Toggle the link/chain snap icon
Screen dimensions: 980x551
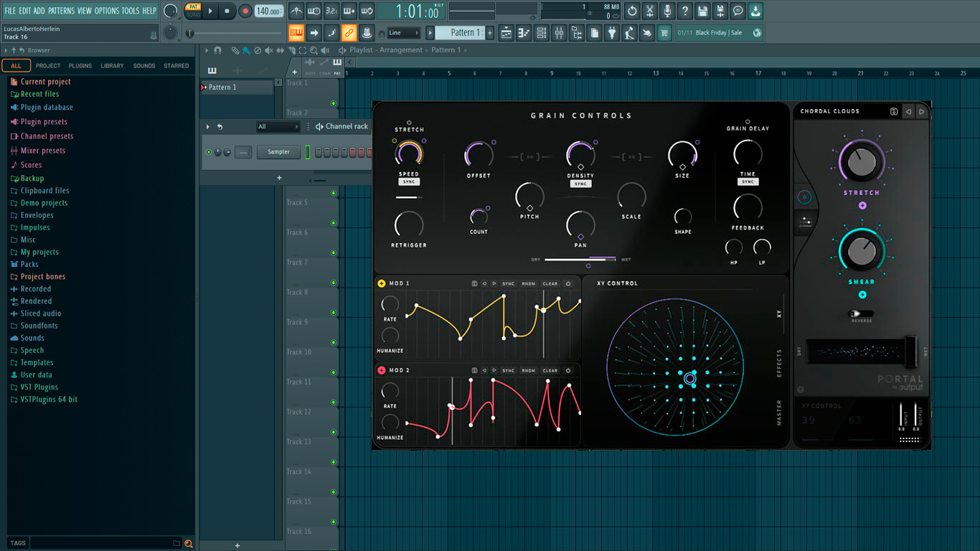coord(349,33)
